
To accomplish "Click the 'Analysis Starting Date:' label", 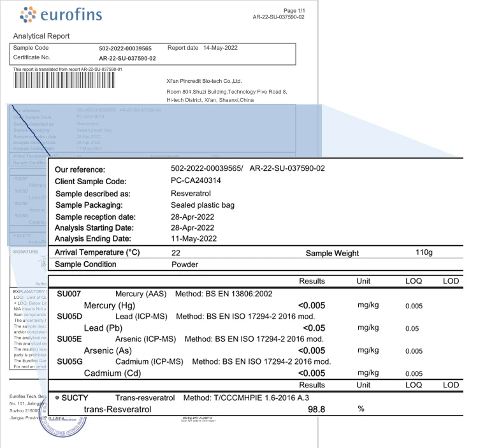I will 94,228.
